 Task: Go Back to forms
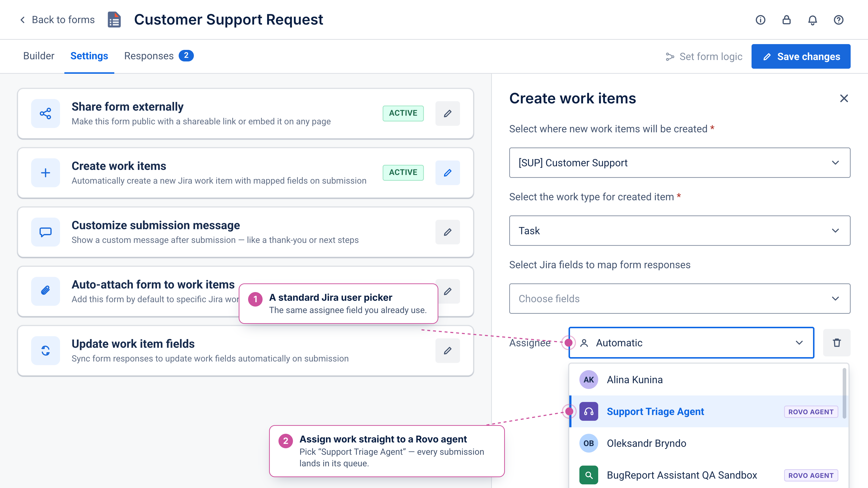(x=57, y=20)
